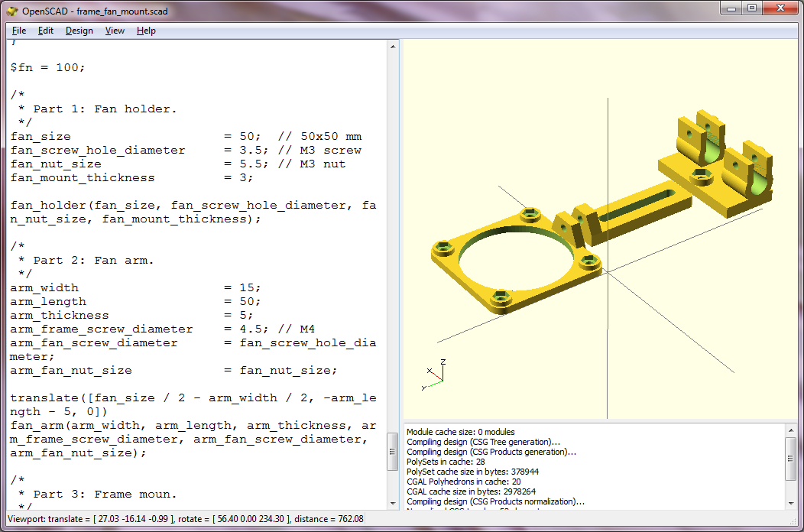Click the 'Part 3: Frame moun.' comment

(x=105, y=494)
